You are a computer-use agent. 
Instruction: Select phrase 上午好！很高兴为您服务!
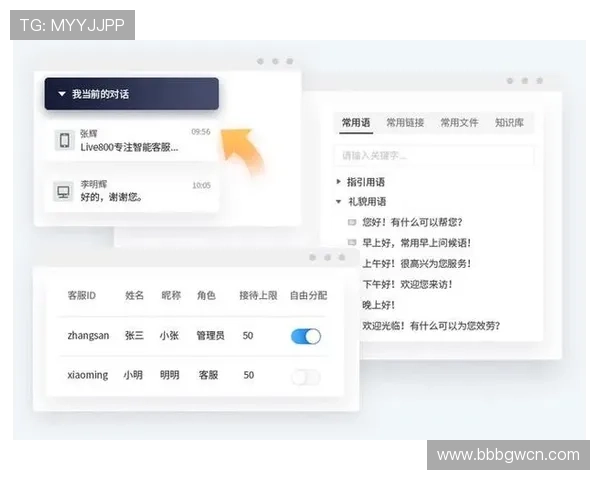click(x=416, y=263)
